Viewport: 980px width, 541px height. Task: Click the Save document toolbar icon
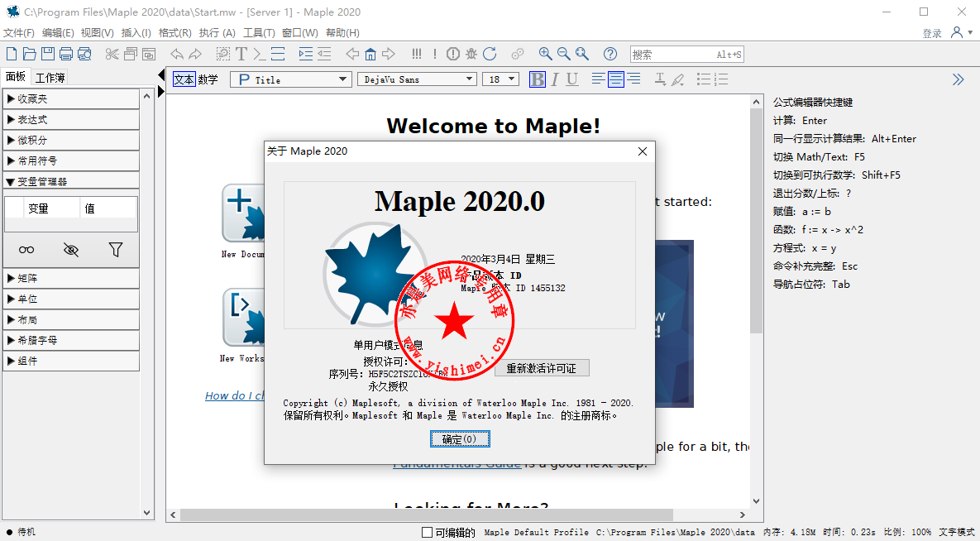tap(48, 54)
